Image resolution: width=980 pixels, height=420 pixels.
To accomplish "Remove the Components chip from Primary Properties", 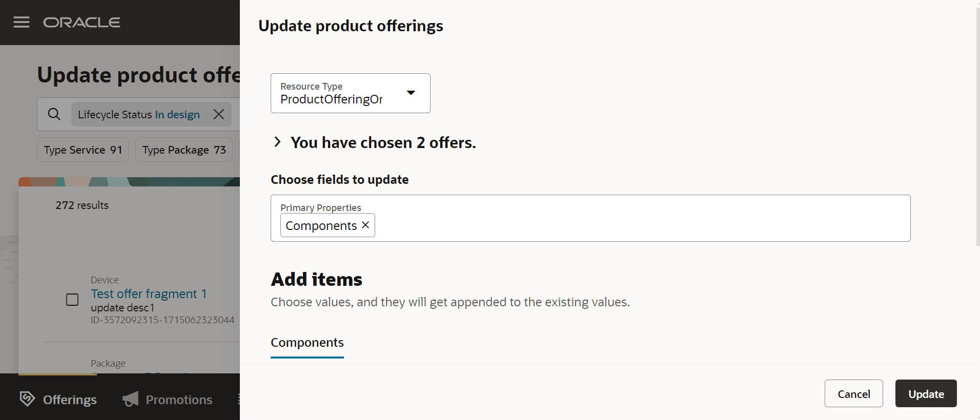I will (365, 225).
